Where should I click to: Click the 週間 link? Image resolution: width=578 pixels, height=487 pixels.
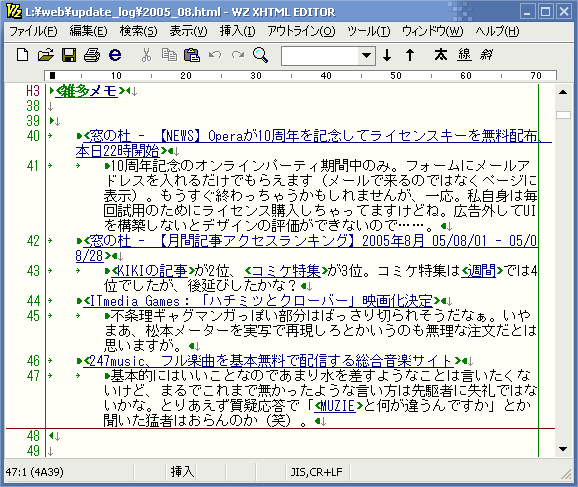pos(478,271)
